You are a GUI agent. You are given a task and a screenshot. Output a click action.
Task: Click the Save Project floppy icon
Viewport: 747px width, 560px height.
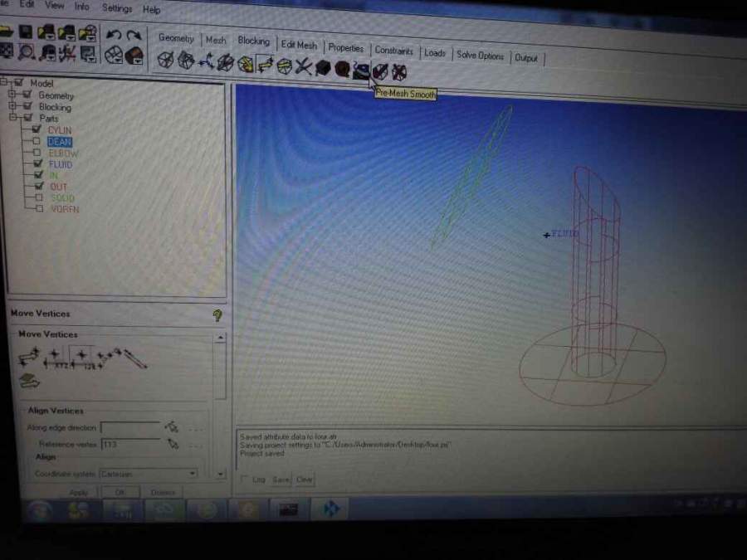coord(26,32)
